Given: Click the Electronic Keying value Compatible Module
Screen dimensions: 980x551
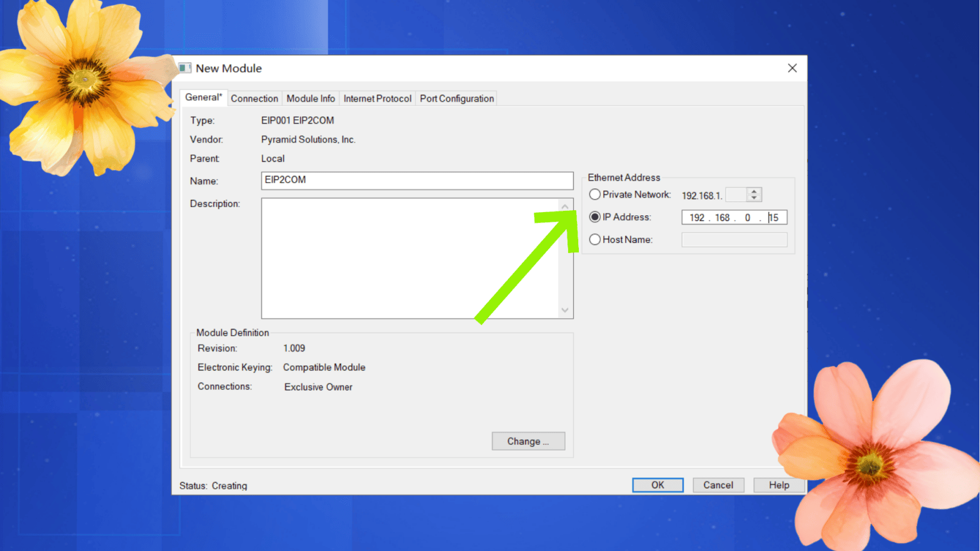Looking at the screenshot, I should [324, 368].
